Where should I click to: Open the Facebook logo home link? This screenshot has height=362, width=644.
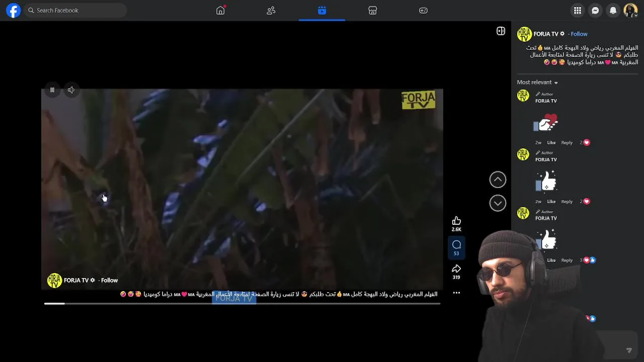point(13,10)
